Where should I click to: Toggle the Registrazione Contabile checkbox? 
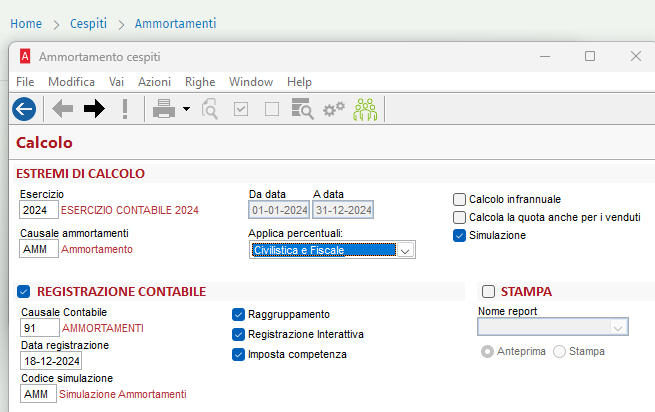pos(23,291)
